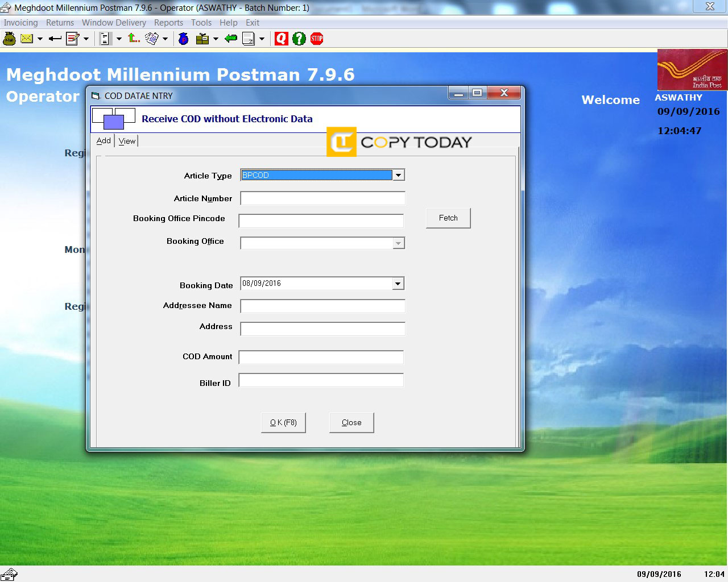Screen dimensions: 728x582
Task: Open the dropdown beside the parcel box icon
Action: tap(216, 39)
